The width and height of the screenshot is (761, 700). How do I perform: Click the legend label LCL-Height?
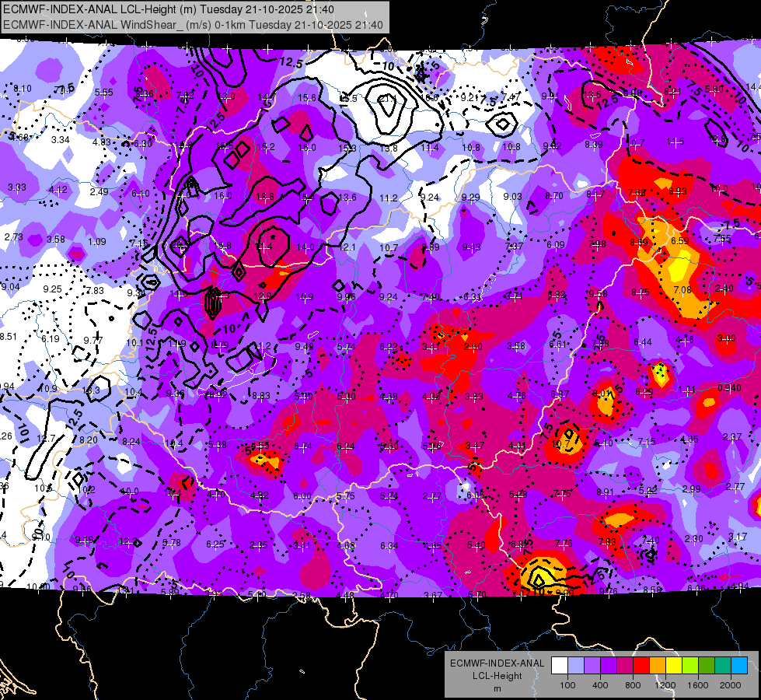[497, 676]
